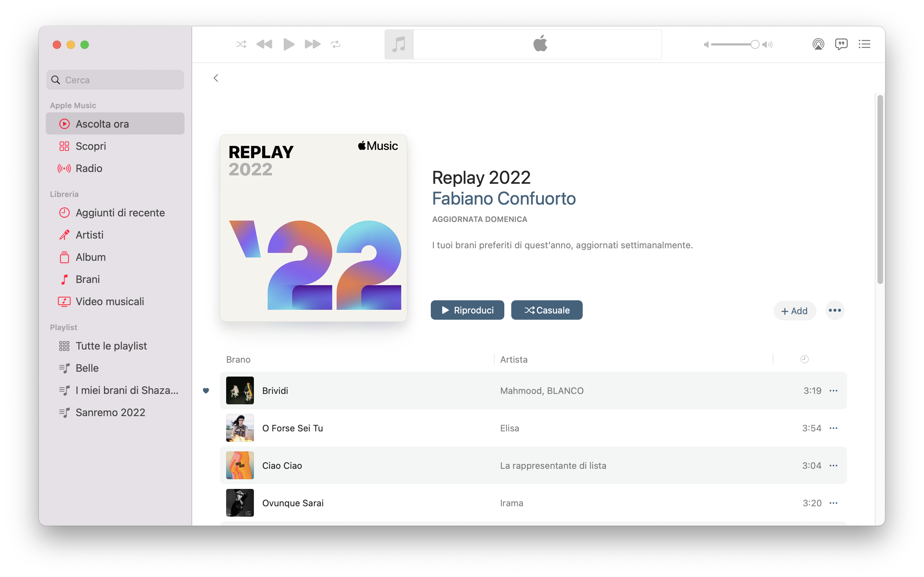This screenshot has height=577, width=924.
Task: Show Album in library
Action: point(115,257)
